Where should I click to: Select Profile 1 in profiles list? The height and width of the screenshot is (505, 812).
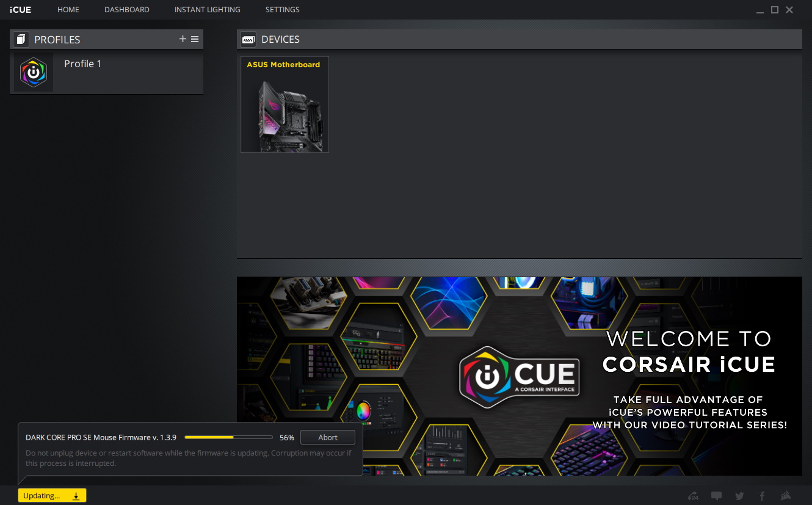pyautogui.click(x=83, y=64)
